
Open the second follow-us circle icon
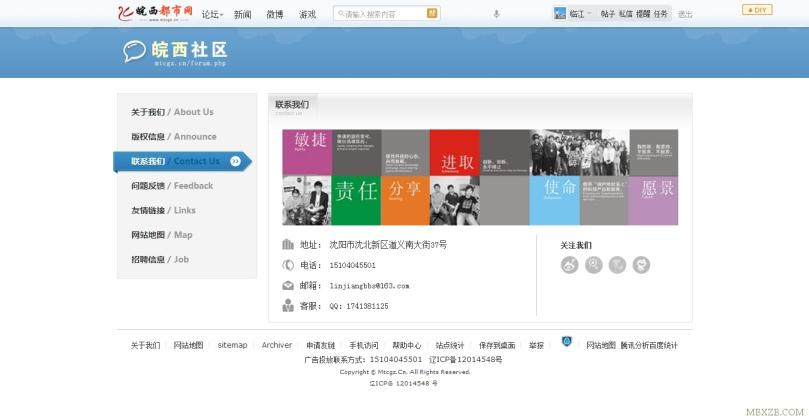[x=594, y=265]
